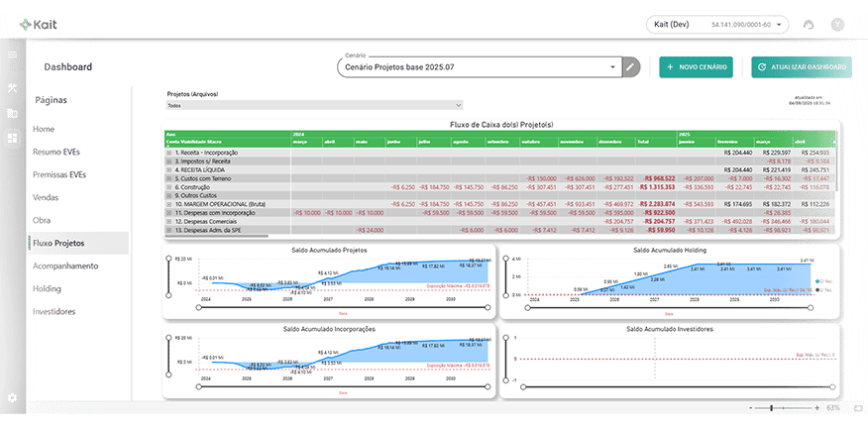The width and height of the screenshot is (868, 427).
Task: Click the Total column header
Action: coord(656,142)
